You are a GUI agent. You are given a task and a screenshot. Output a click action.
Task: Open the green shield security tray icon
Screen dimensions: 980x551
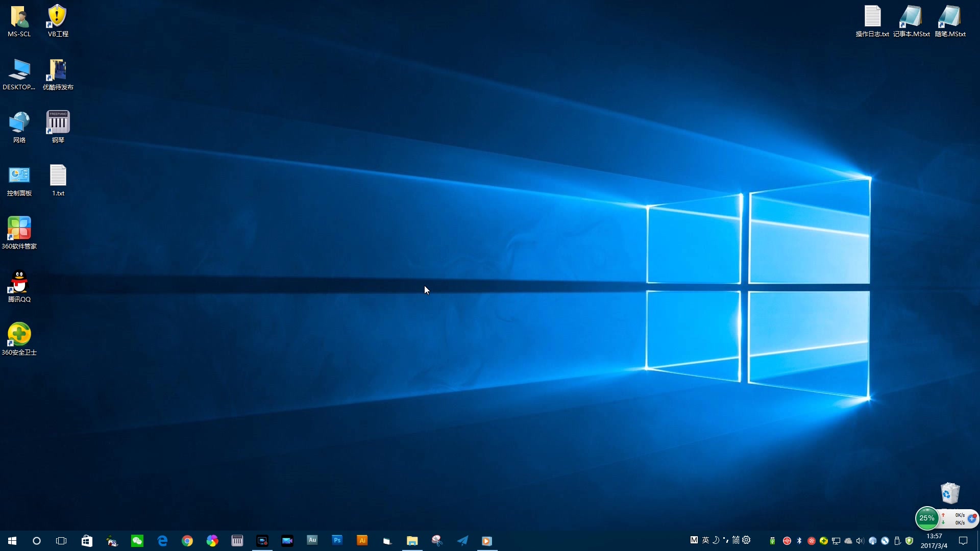pyautogui.click(x=910, y=541)
